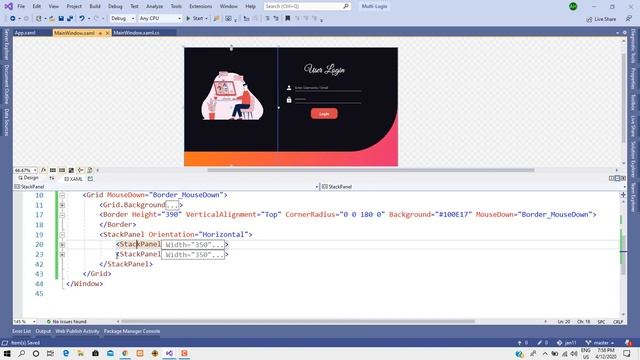
Task: Open the Project menu
Action: click(74, 6)
